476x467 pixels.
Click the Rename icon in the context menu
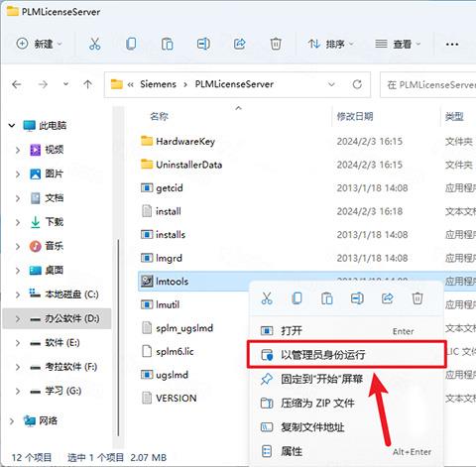point(357,298)
